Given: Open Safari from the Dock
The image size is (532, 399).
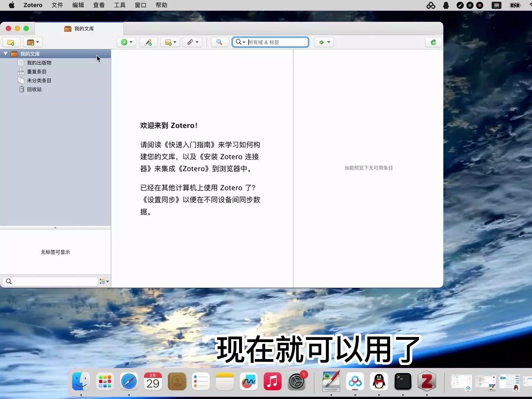Looking at the screenshot, I should (x=129, y=381).
